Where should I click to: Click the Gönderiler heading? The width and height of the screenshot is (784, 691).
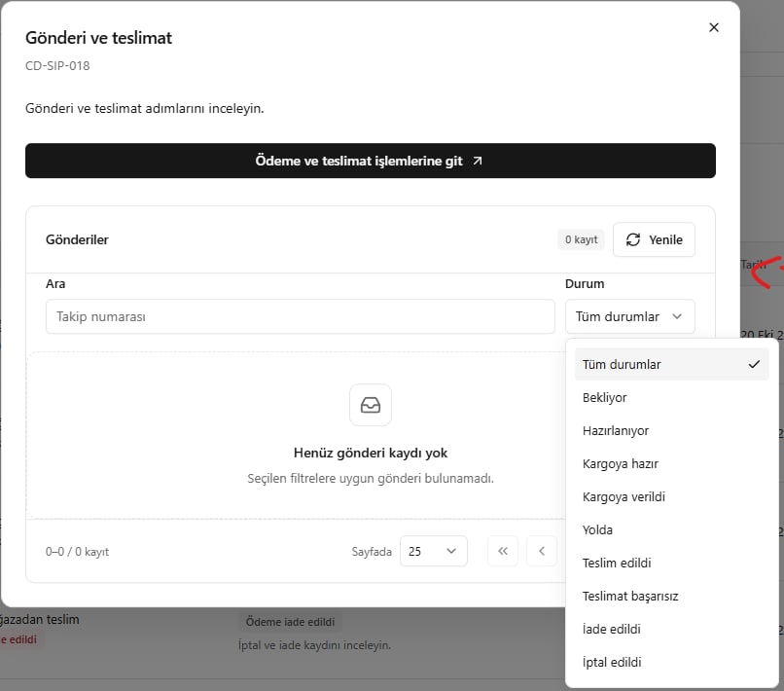[x=77, y=239]
